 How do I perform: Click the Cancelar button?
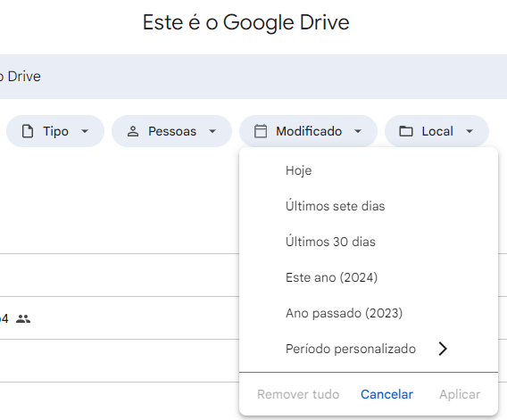click(386, 394)
